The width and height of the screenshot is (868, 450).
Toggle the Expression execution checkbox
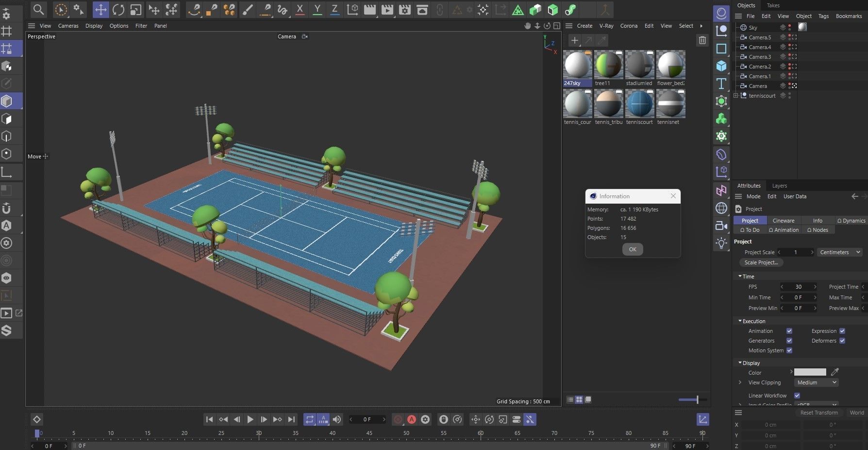coord(842,331)
